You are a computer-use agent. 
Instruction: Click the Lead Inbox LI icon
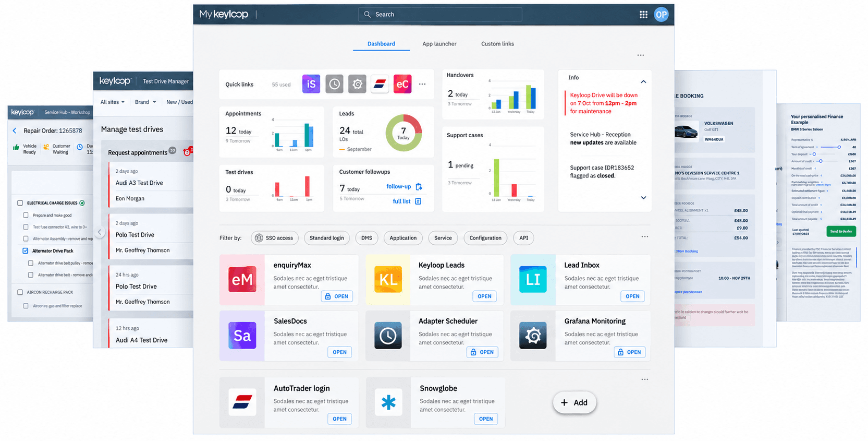point(533,280)
